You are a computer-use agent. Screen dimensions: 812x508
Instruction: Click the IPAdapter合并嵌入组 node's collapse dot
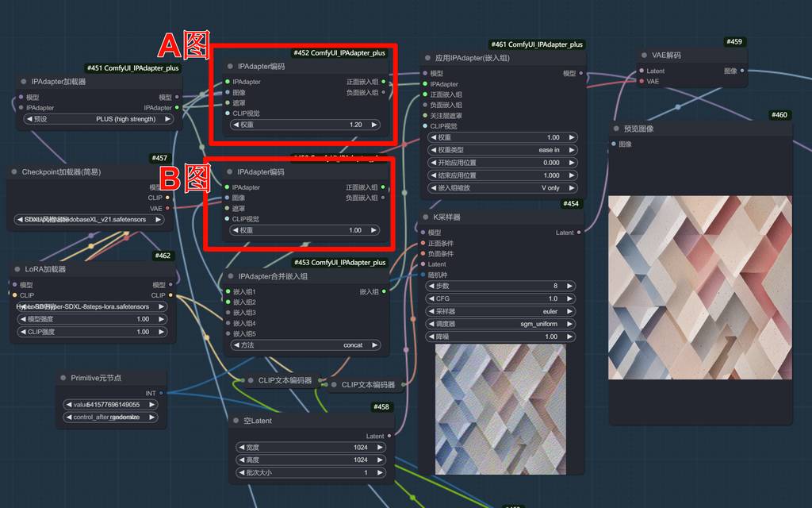tap(229, 276)
